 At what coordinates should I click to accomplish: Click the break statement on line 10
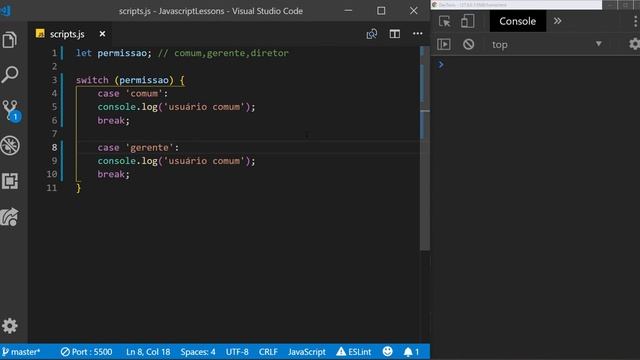[x=111, y=174]
